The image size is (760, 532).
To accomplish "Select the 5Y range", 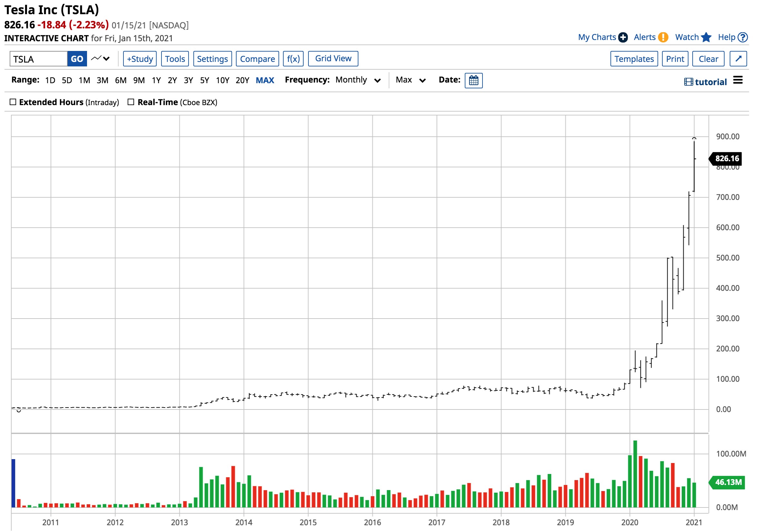I will tap(205, 81).
